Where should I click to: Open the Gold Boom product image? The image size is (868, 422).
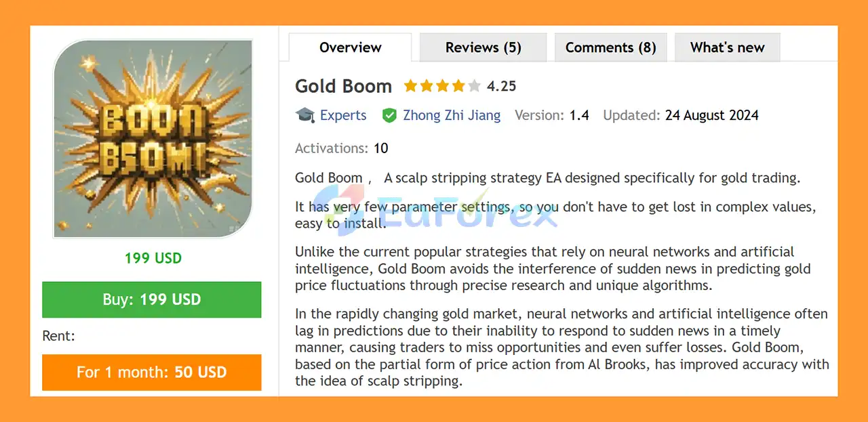pos(153,139)
